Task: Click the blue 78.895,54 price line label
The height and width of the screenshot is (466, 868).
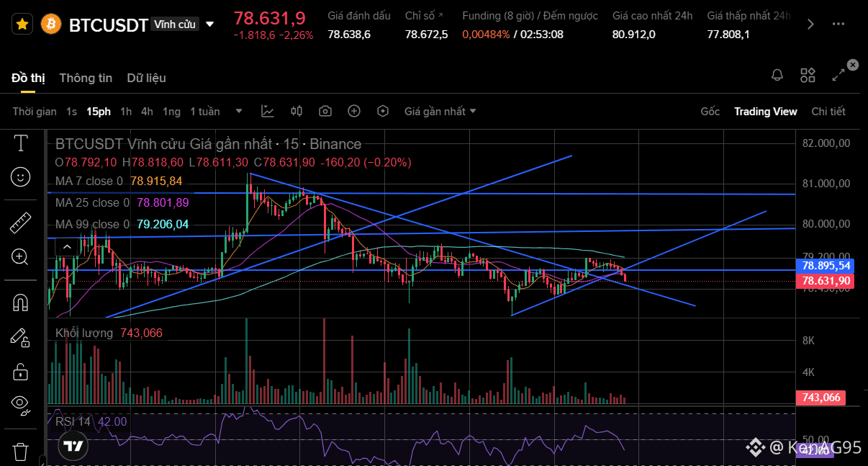Action: [x=826, y=266]
